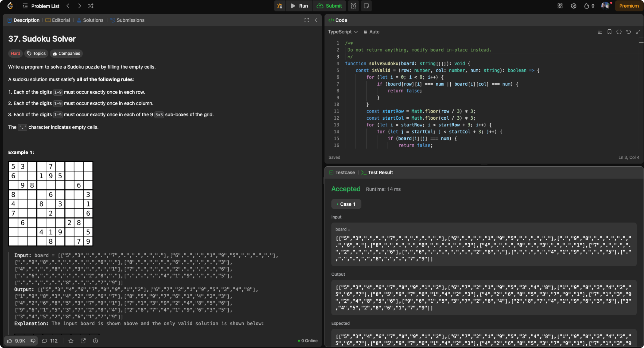This screenshot has width=644, height=348.
Task: Expand the Topics tag
Action: [36, 54]
